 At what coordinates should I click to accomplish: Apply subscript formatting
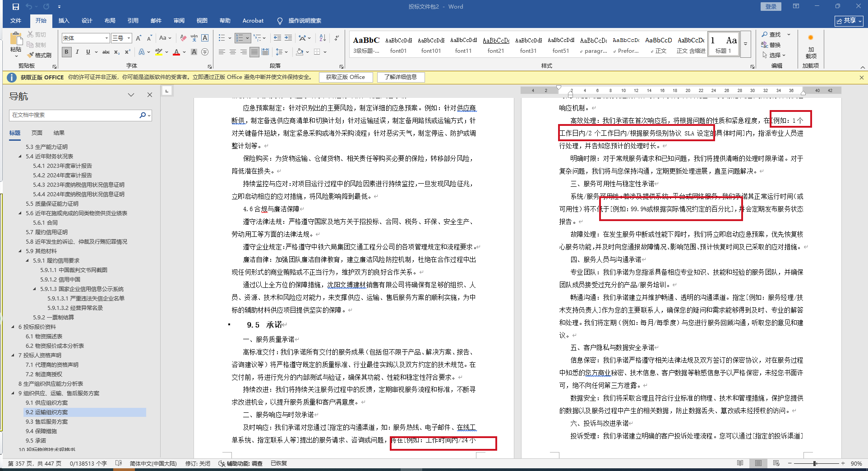tap(117, 52)
